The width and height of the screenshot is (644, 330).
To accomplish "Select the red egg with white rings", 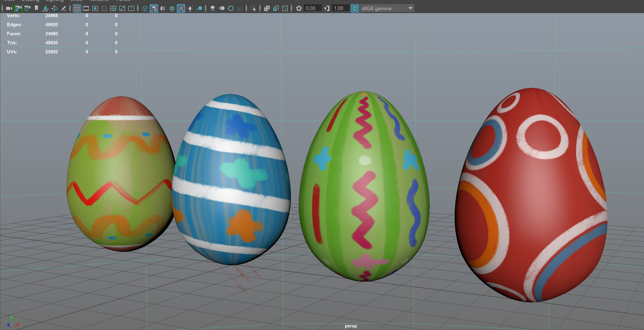I will tap(531, 195).
